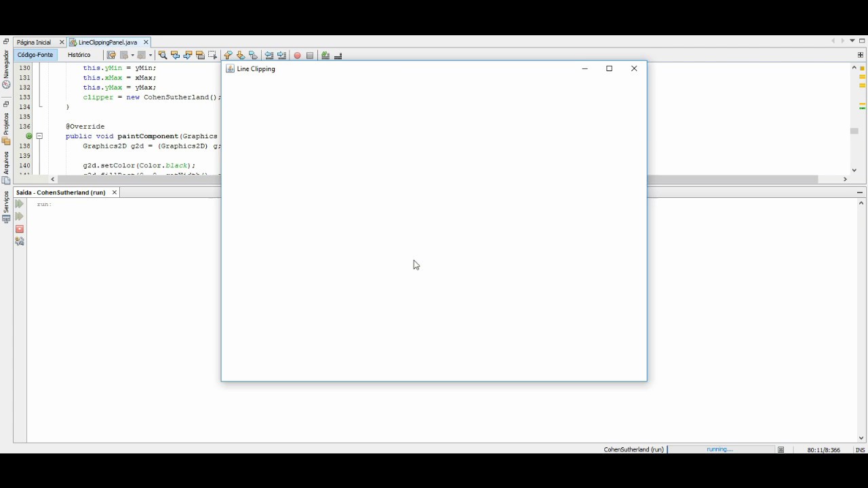Click the Re-run with different parameters icon
Viewport: 868px width, 488px height.
20,216
